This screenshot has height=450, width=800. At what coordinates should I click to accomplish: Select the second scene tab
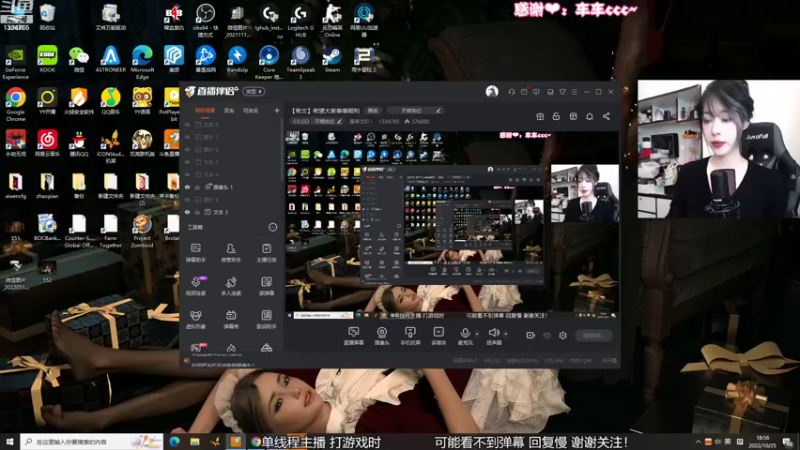[229, 110]
